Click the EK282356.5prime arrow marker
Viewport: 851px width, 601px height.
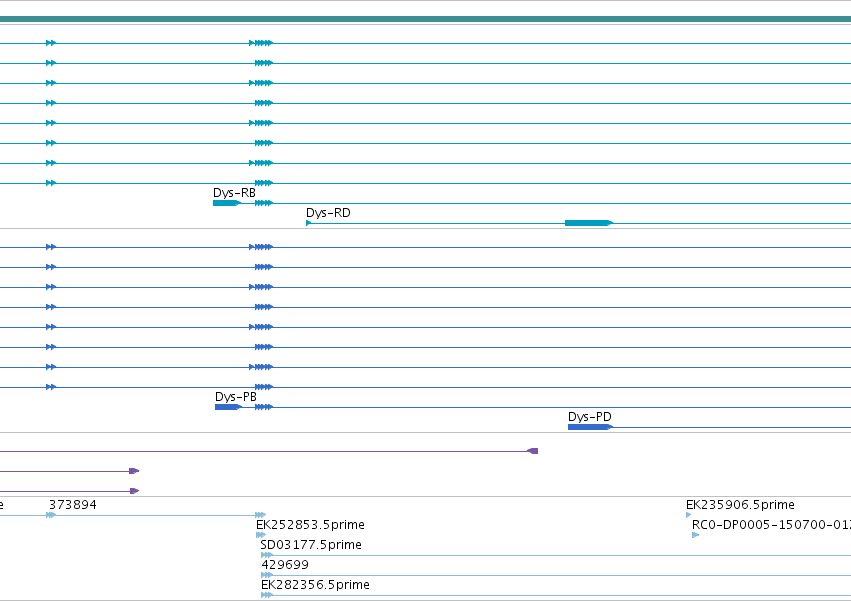click(266, 596)
